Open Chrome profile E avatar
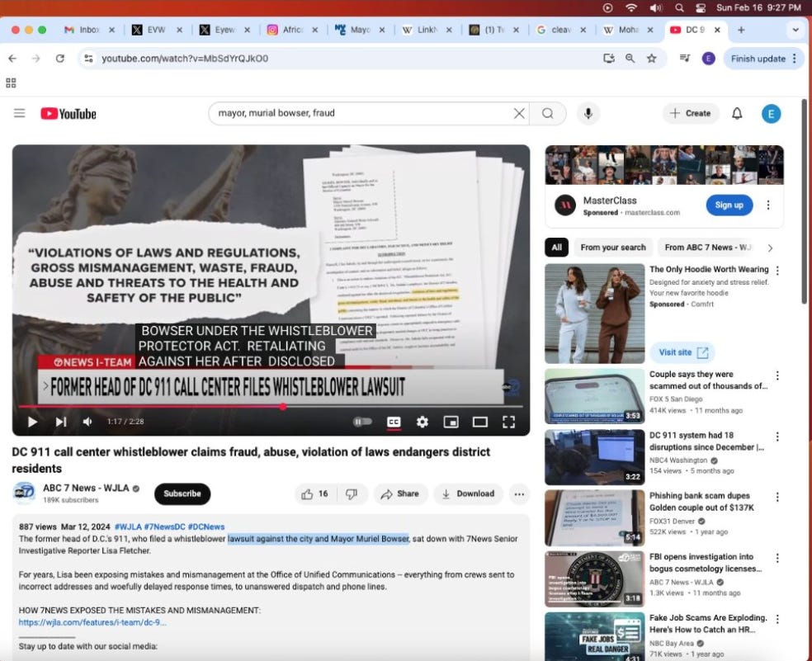 click(x=708, y=59)
